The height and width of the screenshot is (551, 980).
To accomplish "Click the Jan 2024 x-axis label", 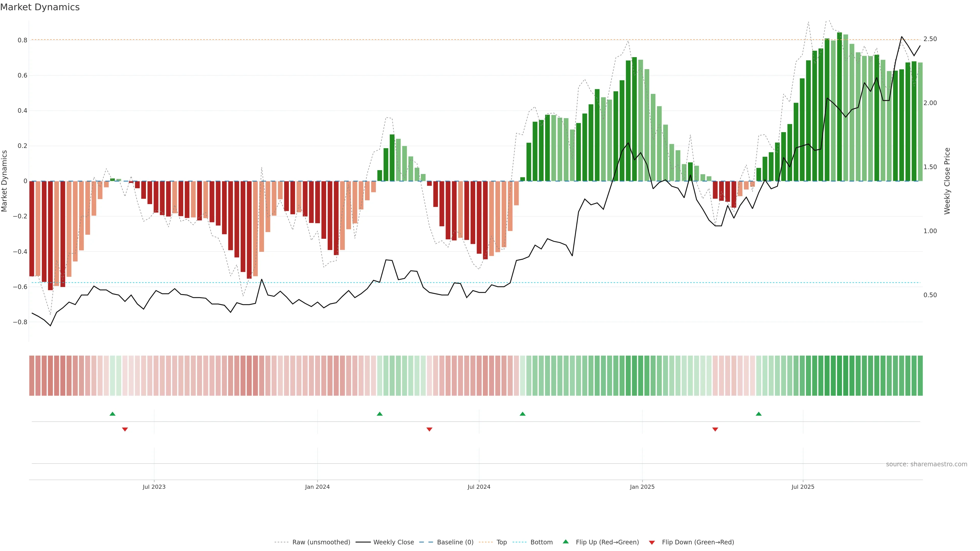I will pos(317,487).
